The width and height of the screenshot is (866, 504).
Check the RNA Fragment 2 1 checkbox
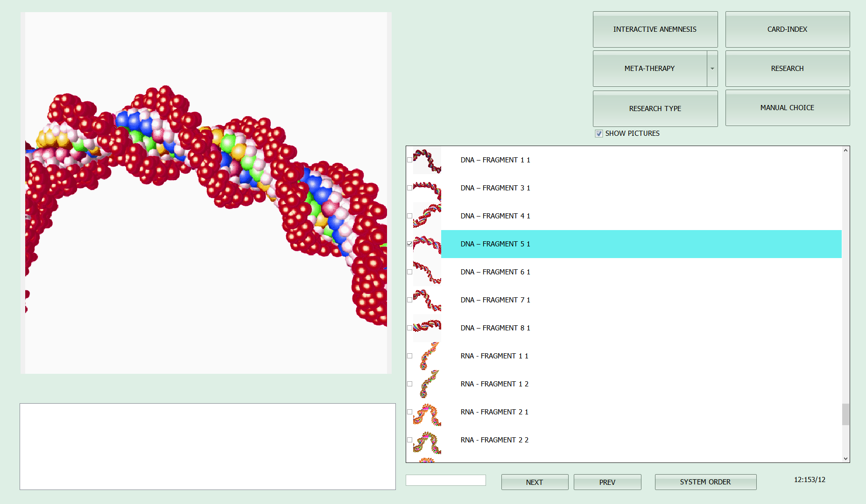click(409, 412)
